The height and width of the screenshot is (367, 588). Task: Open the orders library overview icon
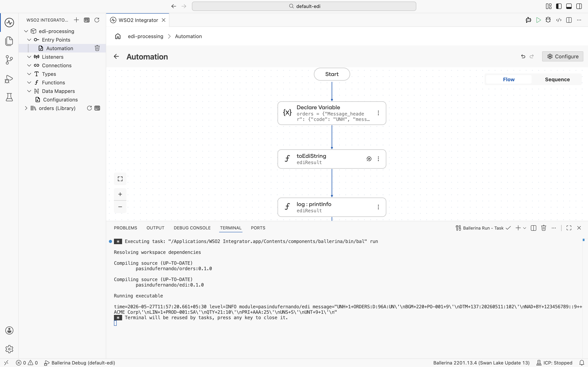(97, 108)
